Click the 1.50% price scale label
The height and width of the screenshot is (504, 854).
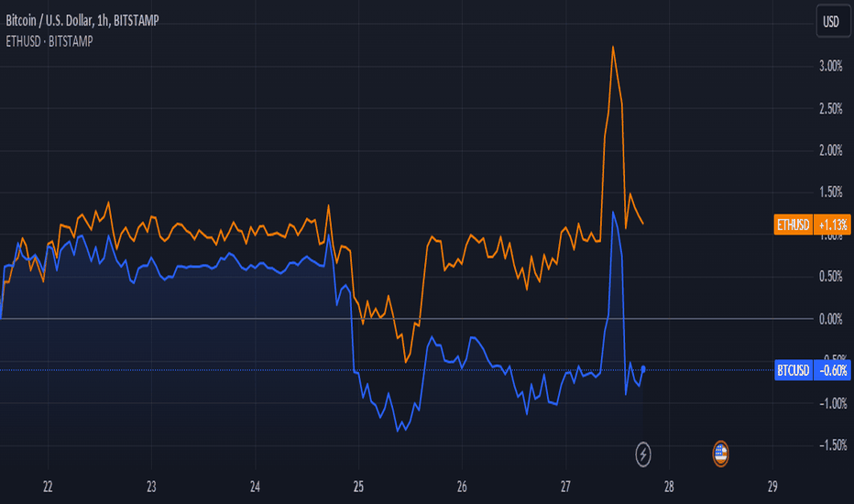pos(831,192)
